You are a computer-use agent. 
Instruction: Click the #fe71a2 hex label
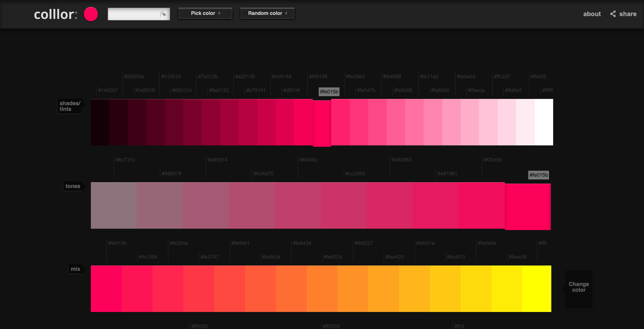tap(429, 77)
